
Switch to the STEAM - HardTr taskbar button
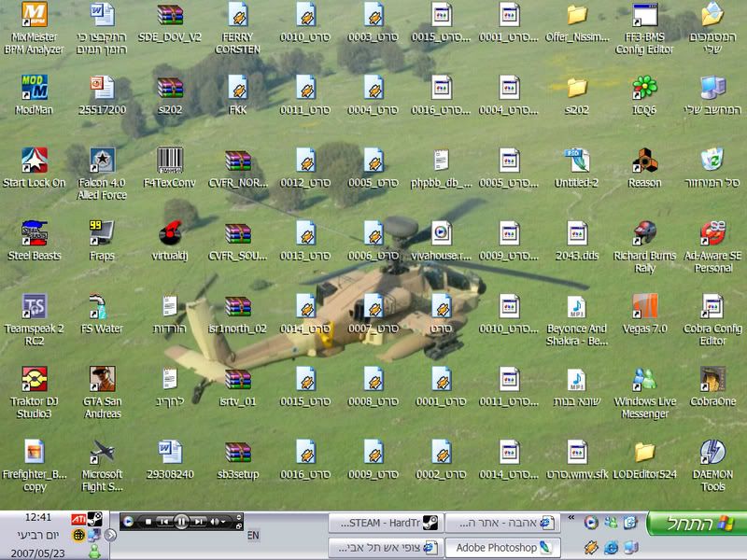pyautogui.click(x=384, y=523)
